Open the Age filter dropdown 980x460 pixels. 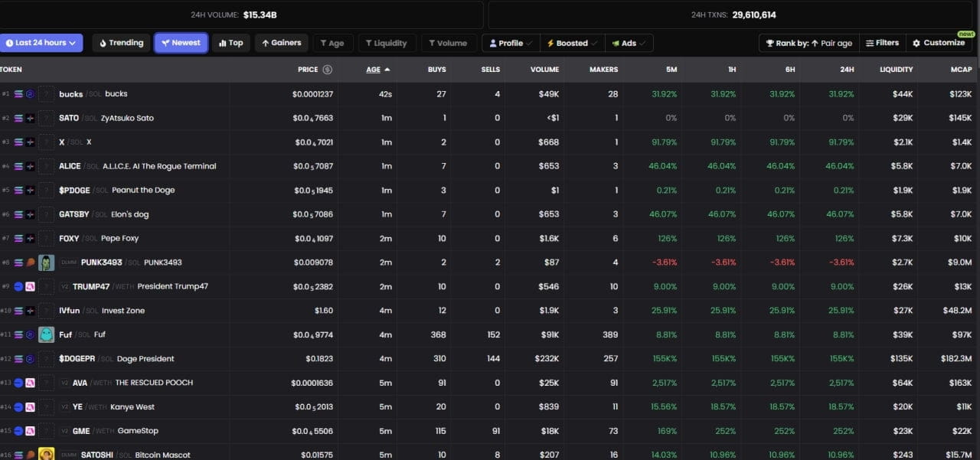click(x=332, y=43)
